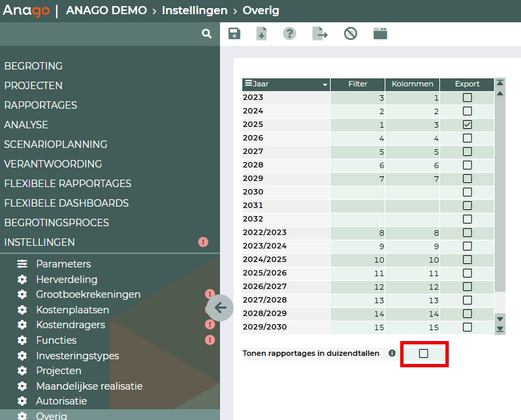
Task: Open help via question mark icon
Action: (x=290, y=34)
